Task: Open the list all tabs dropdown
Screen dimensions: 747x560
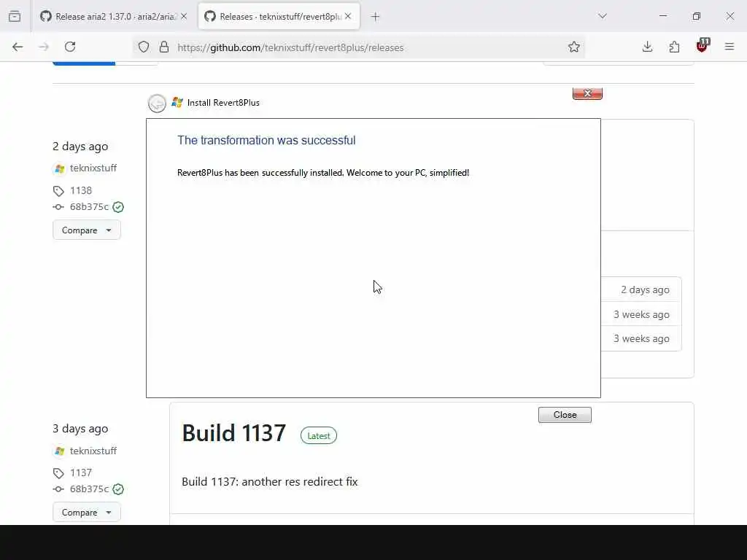Action: click(x=603, y=16)
